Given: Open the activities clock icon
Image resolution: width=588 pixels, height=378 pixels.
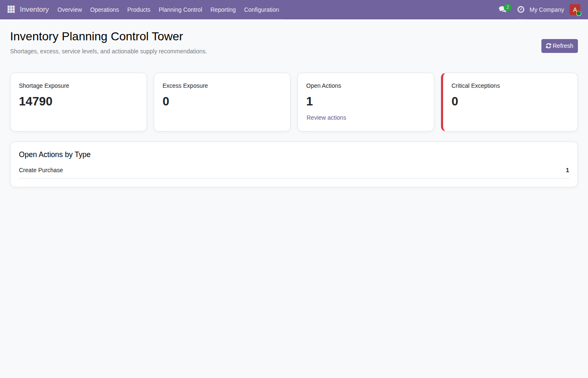Looking at the screenshot, I should 521,9.
